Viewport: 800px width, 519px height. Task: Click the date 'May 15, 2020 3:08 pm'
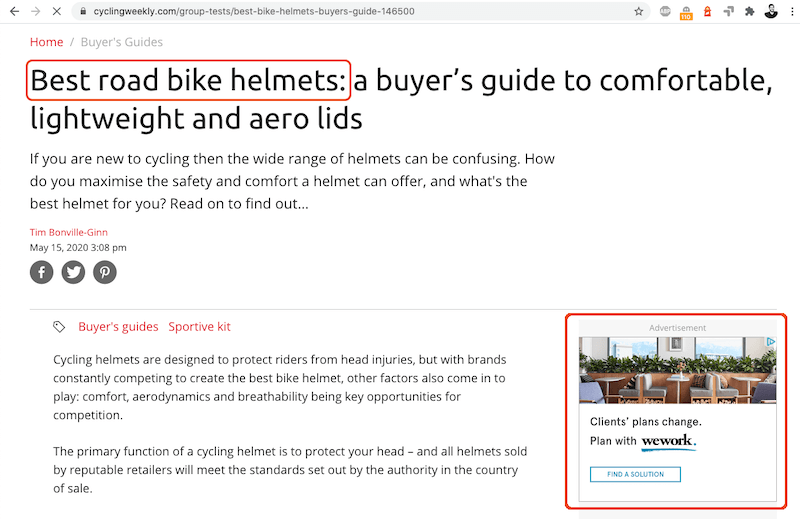click(78, 248)
